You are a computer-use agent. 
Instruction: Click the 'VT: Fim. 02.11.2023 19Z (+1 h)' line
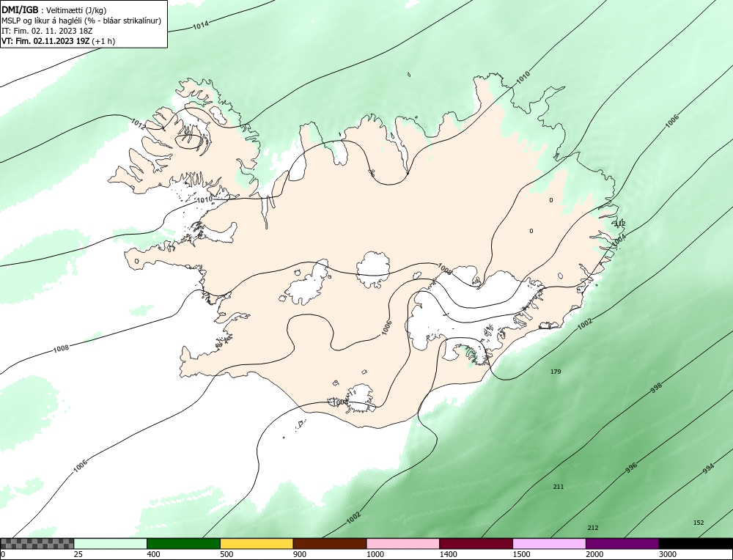point(58,41)
